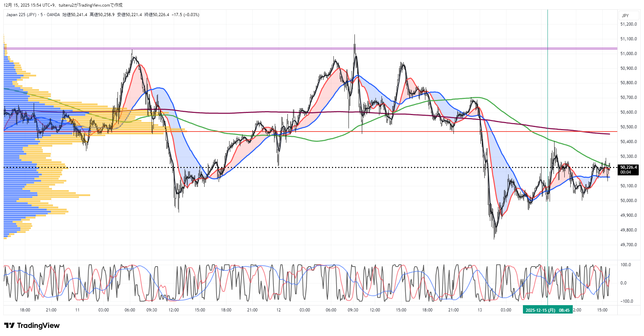
Task: Click the Japan 225 (JPY) symbol title
Action: tap(21, 15)
